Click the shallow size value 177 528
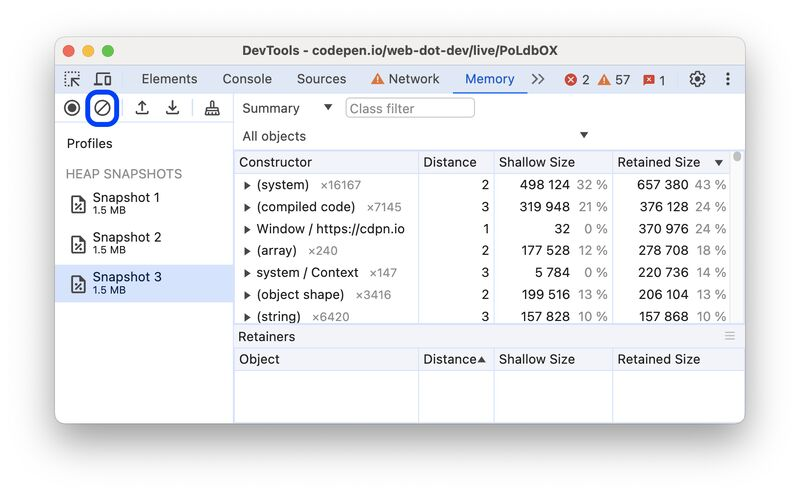 pyautogui.click(x=545, y=251)
